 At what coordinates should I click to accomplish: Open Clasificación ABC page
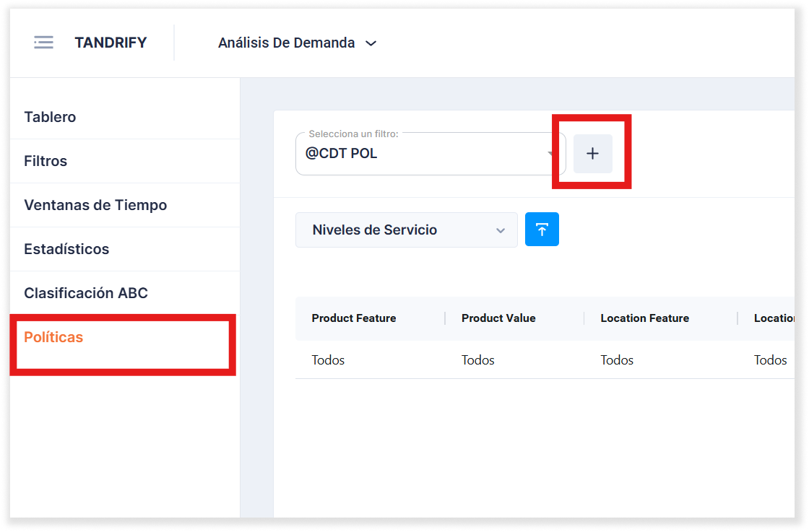tap(86, 293)
